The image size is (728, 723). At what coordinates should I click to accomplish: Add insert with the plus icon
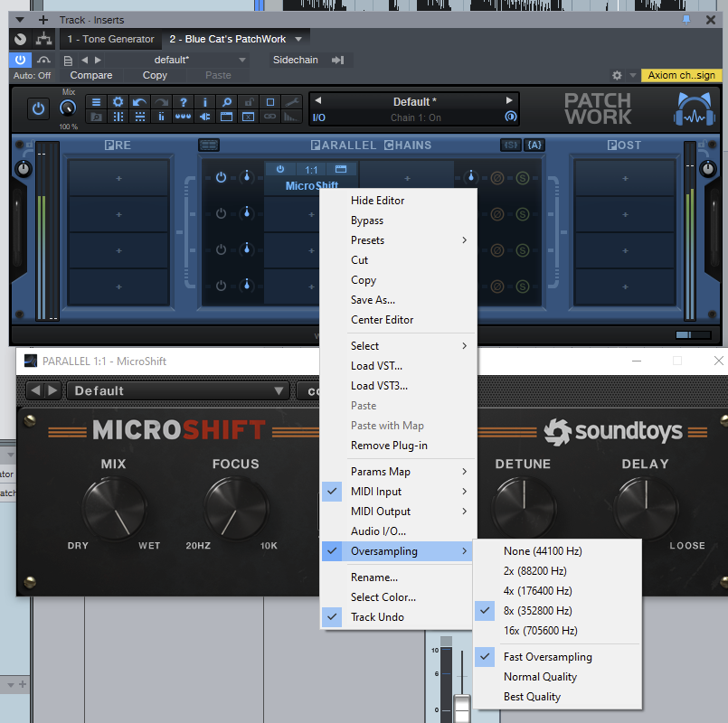[x=43, y=20]
